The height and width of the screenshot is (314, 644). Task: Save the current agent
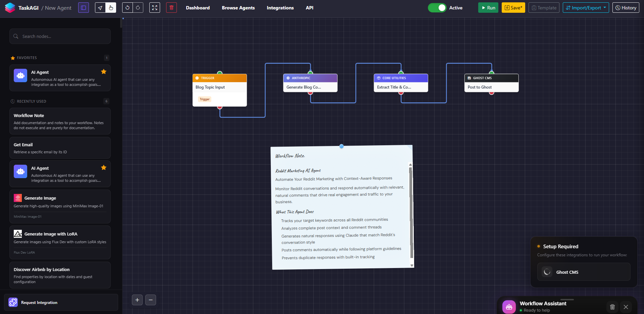pos(513,7)
